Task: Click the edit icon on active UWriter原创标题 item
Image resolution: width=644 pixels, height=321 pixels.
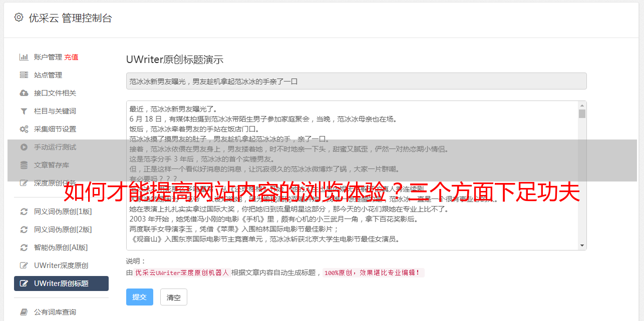Action: click(24, 283)
